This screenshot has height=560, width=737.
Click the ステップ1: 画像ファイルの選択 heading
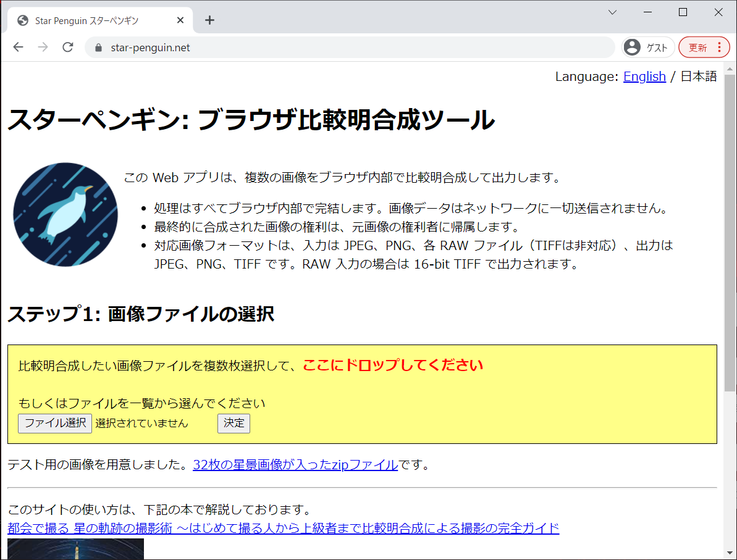140,314
